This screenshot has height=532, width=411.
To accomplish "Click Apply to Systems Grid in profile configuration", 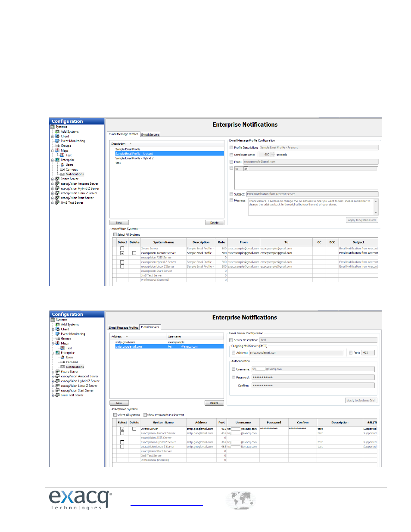I will 362,220.
